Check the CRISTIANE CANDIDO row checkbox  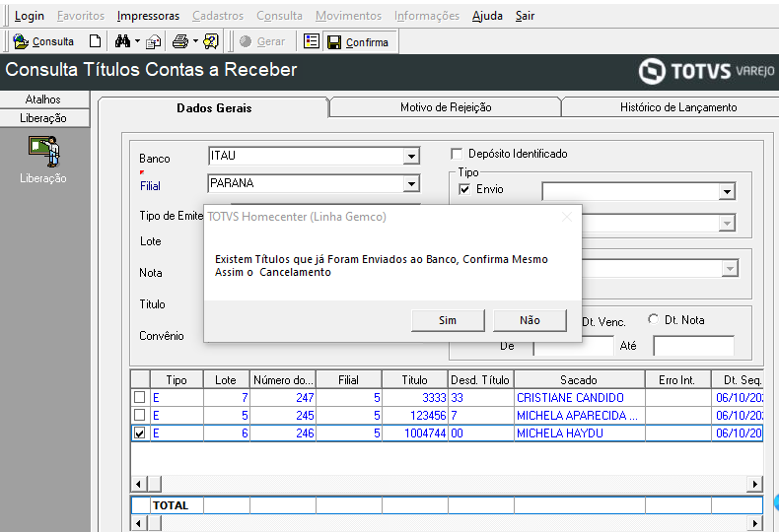(140, 397)
